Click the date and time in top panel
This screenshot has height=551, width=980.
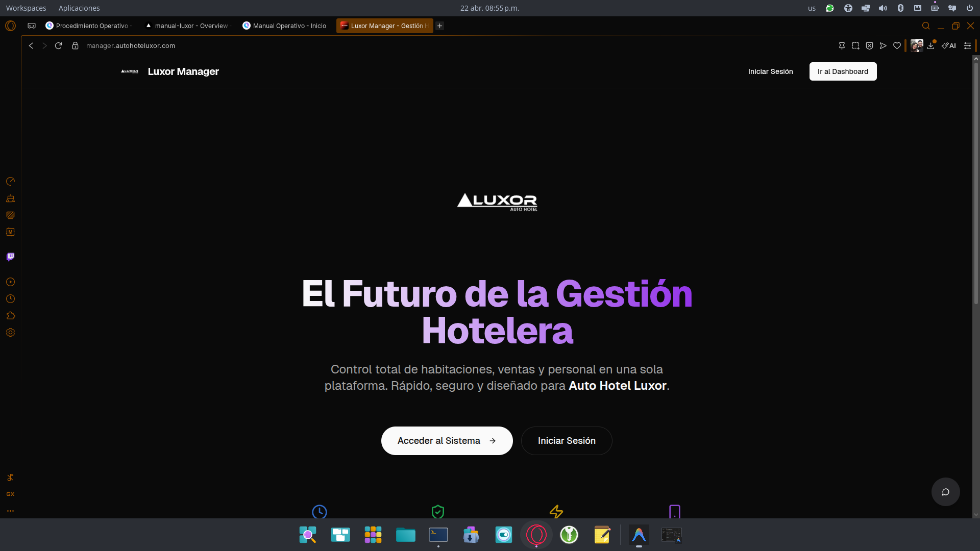[x=489, y=8]
